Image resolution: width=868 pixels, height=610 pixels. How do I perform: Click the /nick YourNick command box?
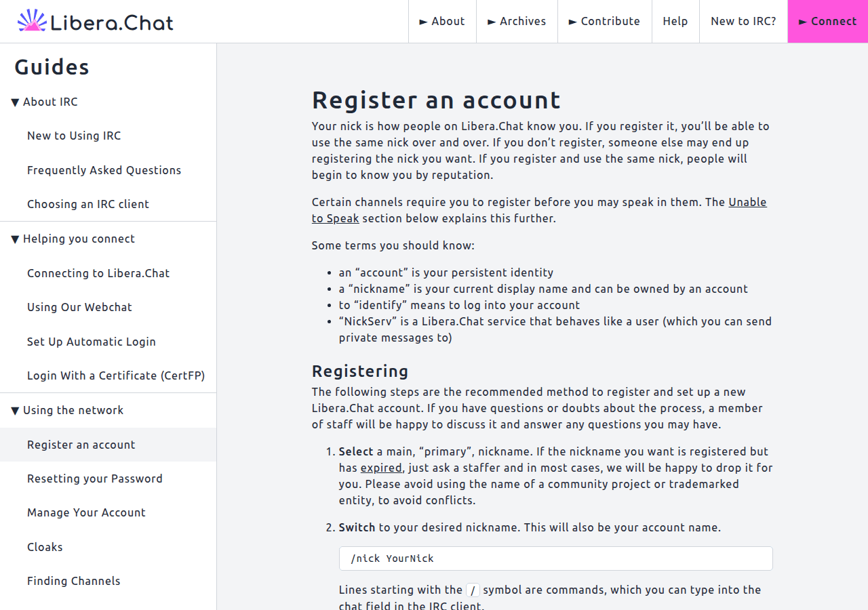[555, 558]
